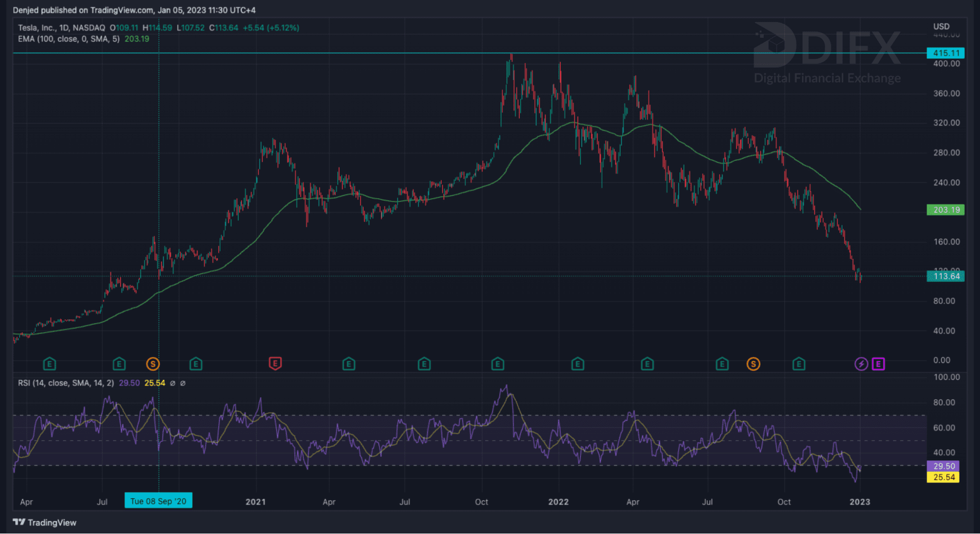This screenshot has height=534, width=980.
Task: Click the orange split marker after Jul 2022
Action: pyautogui.click(x=753, y=364)
